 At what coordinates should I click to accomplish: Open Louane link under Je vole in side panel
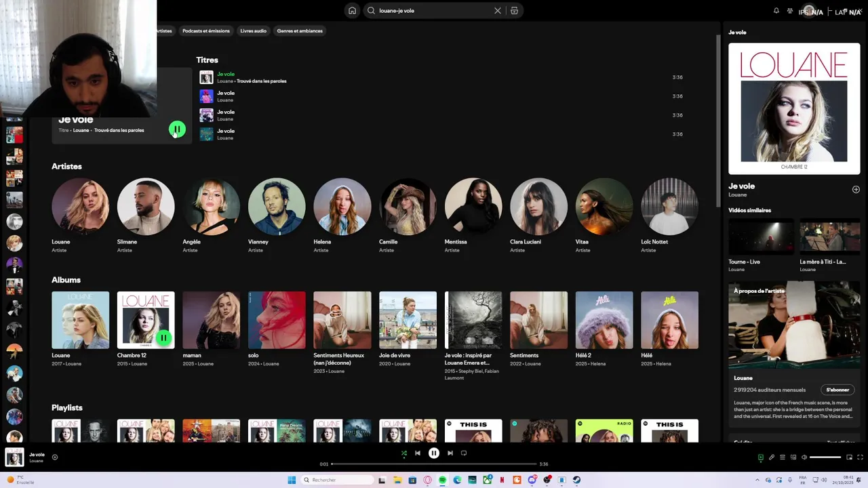[736, 195]
